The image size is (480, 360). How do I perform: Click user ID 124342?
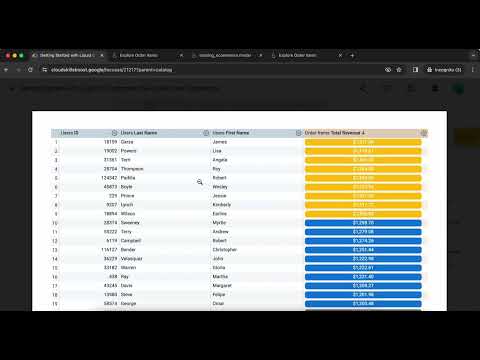pos(109,178)
